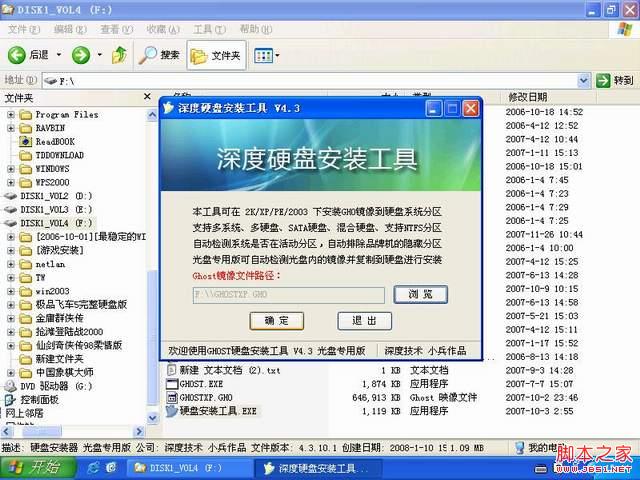The width and height of the screenshot is (640, 480).
Task: Go up one folder level icon
Action: click(119, 55)
